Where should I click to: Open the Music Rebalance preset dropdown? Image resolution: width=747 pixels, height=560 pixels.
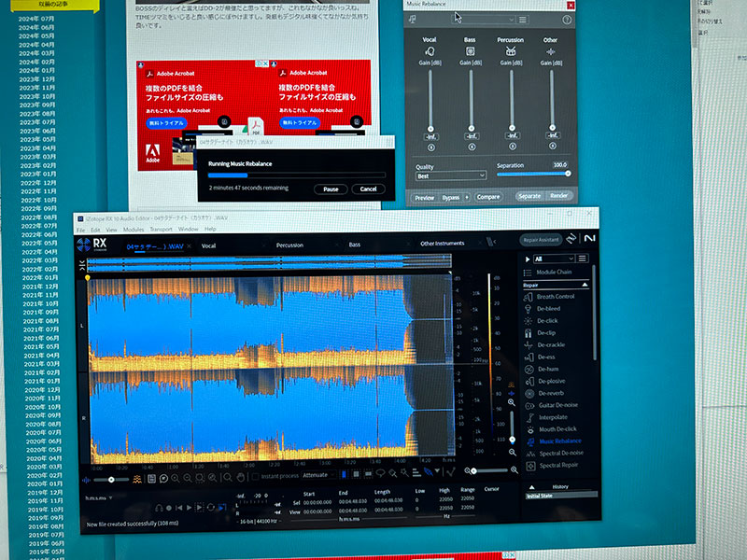483,20
